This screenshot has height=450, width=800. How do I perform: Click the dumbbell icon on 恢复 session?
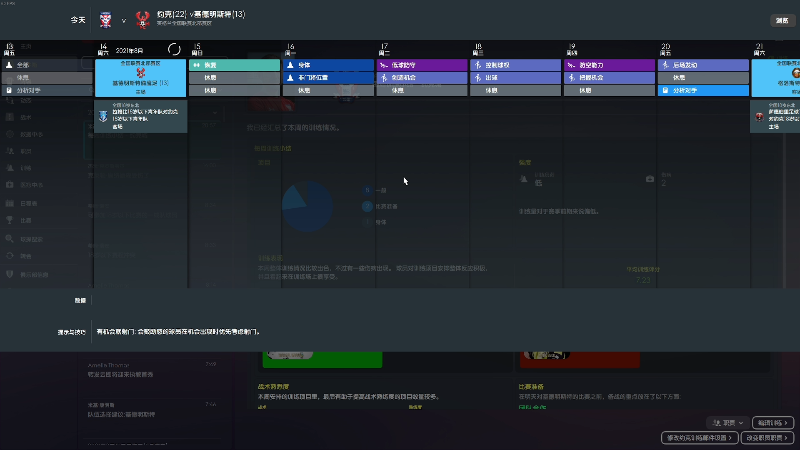point(196,65)
